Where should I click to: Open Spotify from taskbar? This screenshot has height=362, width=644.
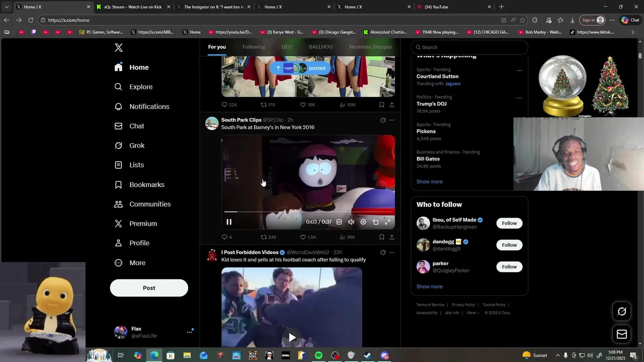(318, 355)
